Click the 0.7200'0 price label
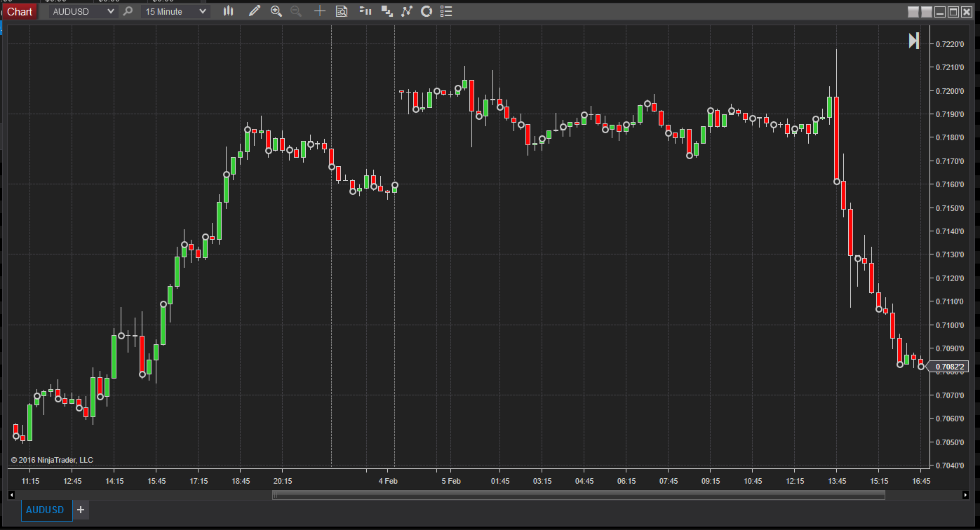 click(949, 91)
